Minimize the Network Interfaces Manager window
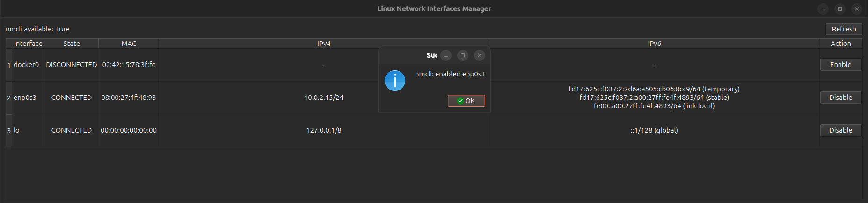The height and width of the screenshot is (203, 868). point(823,9)
